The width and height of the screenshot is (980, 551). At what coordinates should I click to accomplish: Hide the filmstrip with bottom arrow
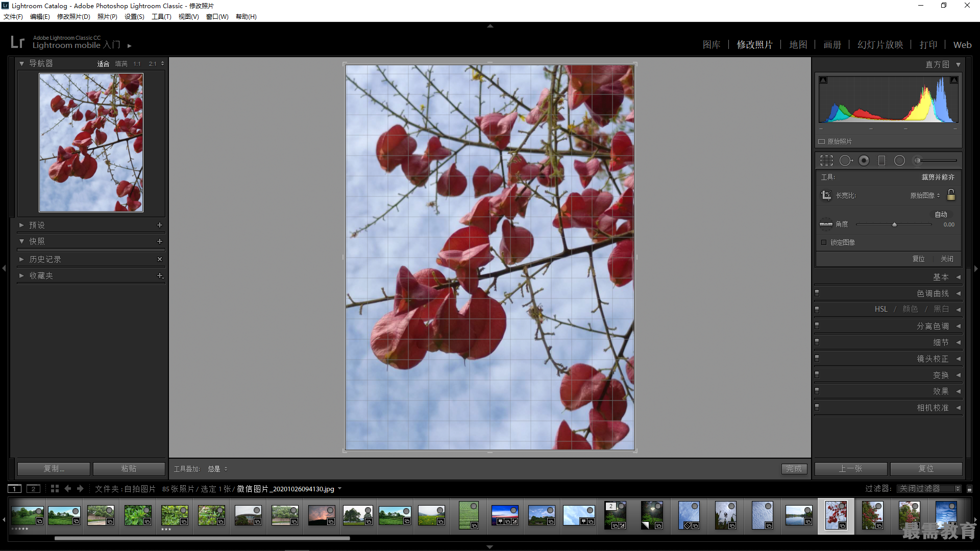490,547
